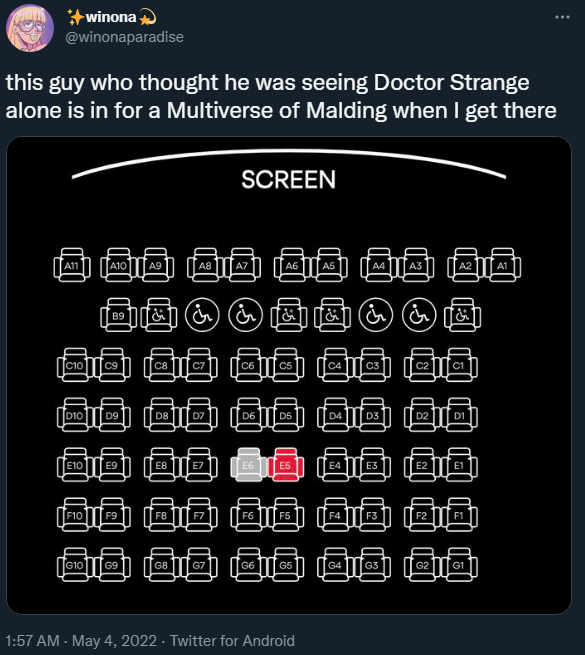Click the @winonaparadise handle
This screenshot has height=655, width=585.
(125, 37)
